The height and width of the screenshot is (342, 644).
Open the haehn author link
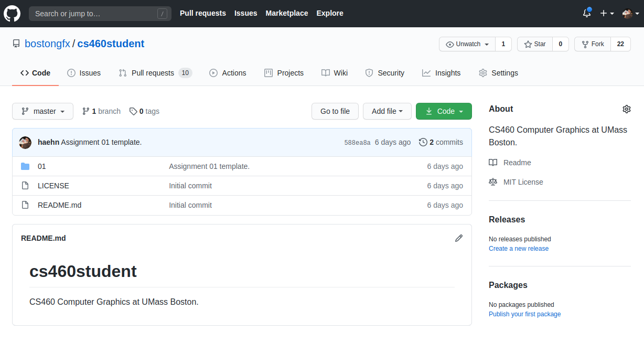pyautogui.click(x=48, y=142)
